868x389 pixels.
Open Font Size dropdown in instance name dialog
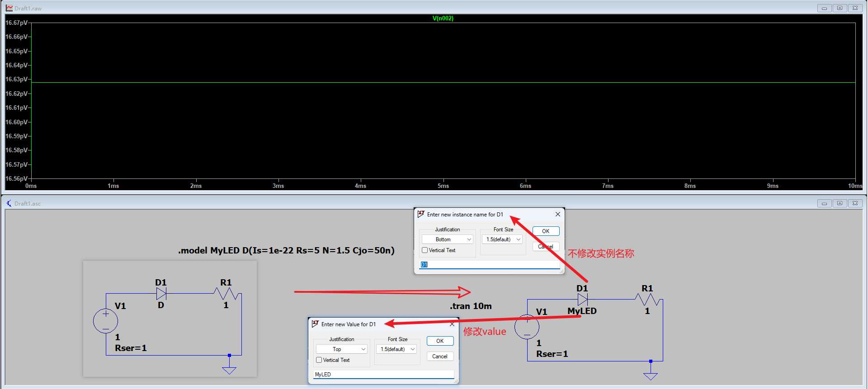[x=503, y=239]
